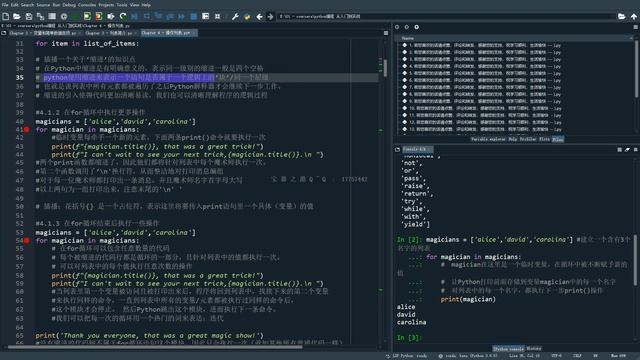Step into function in debugger
The height and width of the screenshot is (360, 640).
coord(158,16)
